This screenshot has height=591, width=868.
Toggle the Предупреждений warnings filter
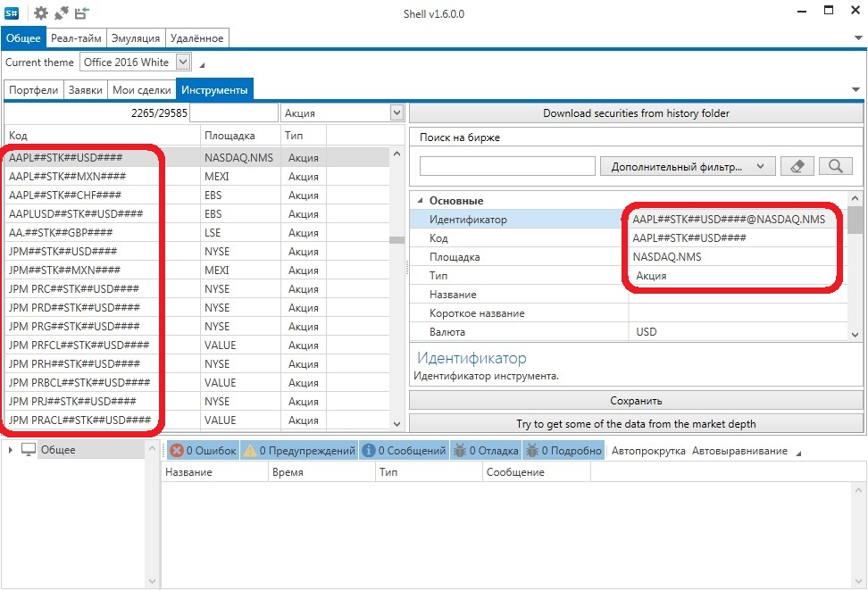(x=299, y=451)
